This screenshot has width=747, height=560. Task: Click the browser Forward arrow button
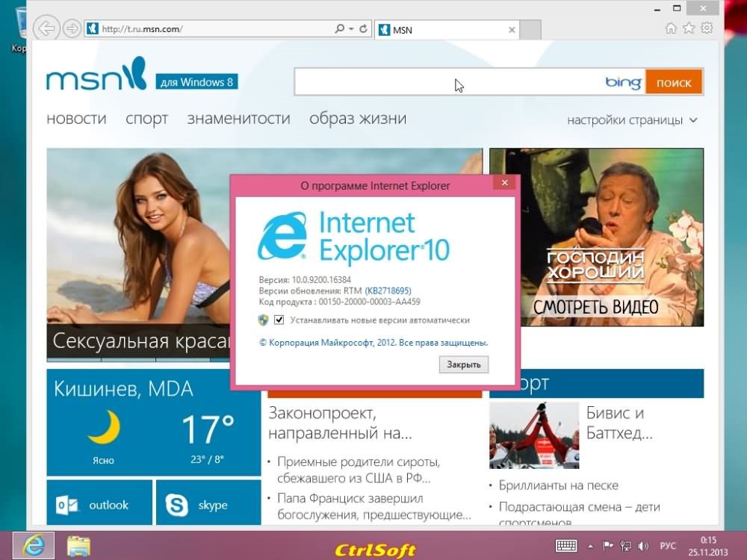(72, 28)
